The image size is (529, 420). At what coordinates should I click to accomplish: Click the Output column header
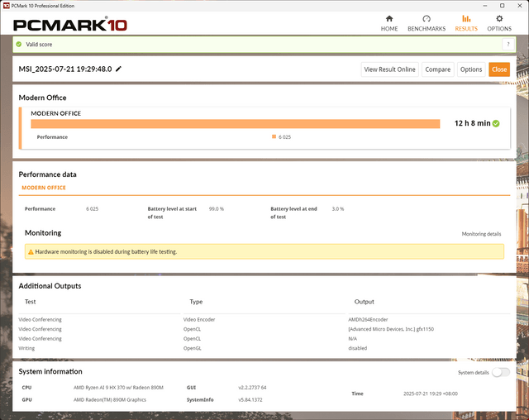coord(364,302)
